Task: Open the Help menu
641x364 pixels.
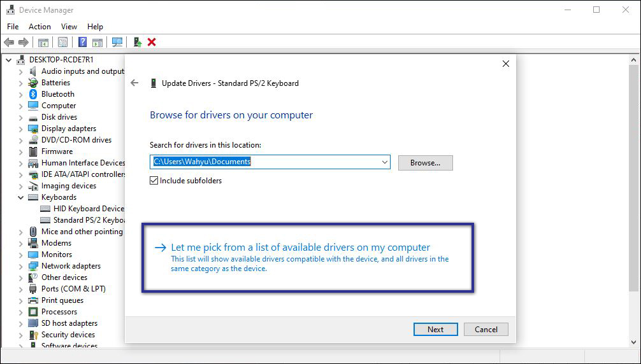Action: click(x=95, y=27)
